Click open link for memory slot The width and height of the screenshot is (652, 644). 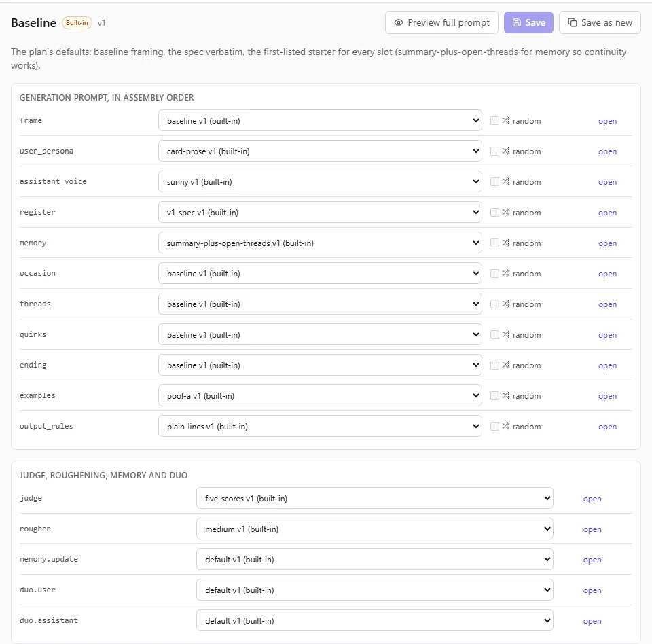(607, 243)
